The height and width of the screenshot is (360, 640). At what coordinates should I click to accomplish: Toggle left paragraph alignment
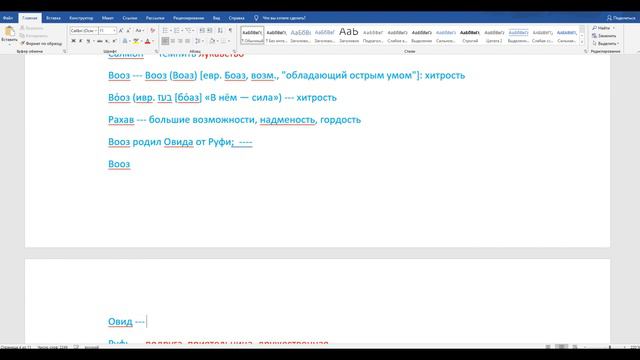[x=165, y=41]
